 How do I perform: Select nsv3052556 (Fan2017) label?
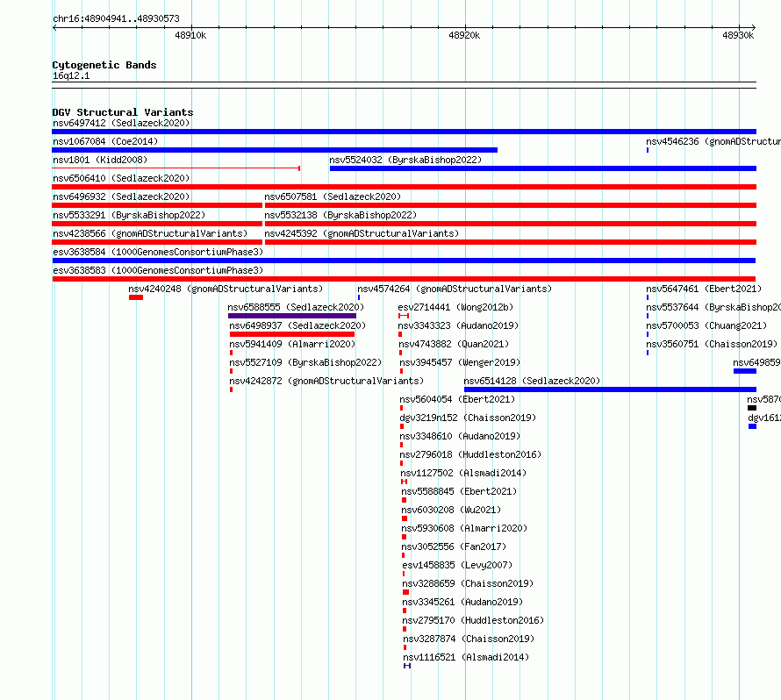454,546
